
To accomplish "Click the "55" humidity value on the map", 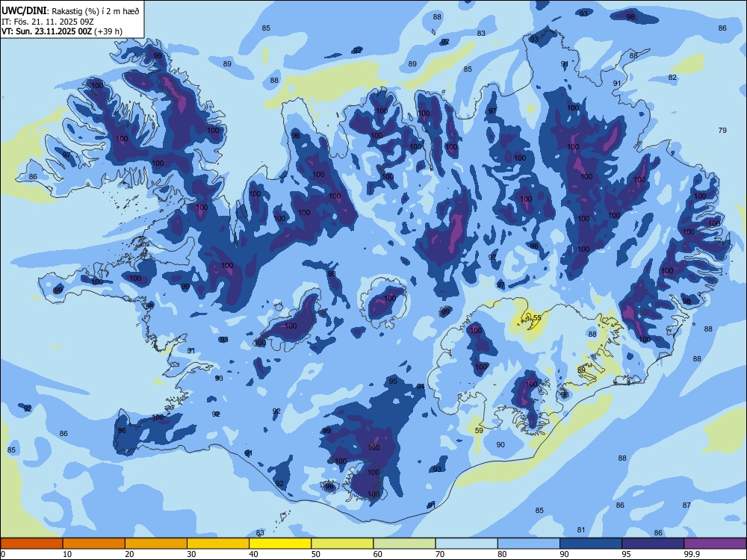I will (537, 317).
